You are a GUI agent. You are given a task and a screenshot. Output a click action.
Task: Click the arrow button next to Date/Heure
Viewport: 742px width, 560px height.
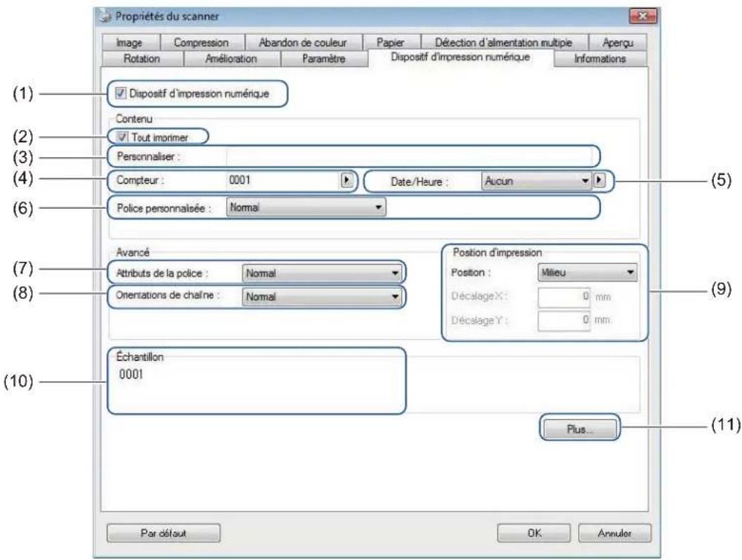point(600,180)
